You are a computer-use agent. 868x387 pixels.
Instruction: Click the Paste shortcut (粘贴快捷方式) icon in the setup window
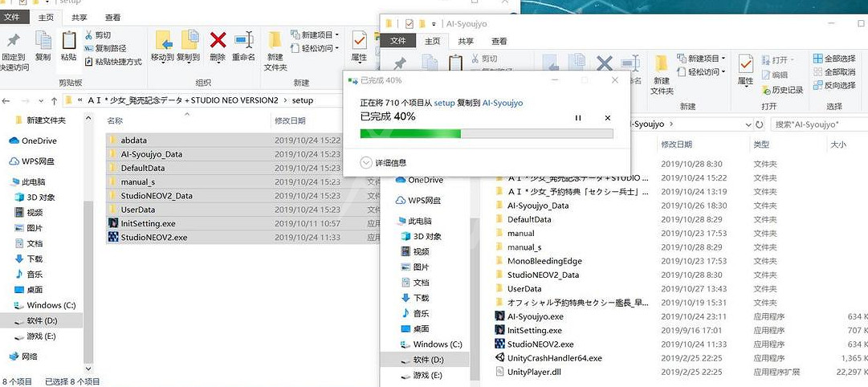88,62
